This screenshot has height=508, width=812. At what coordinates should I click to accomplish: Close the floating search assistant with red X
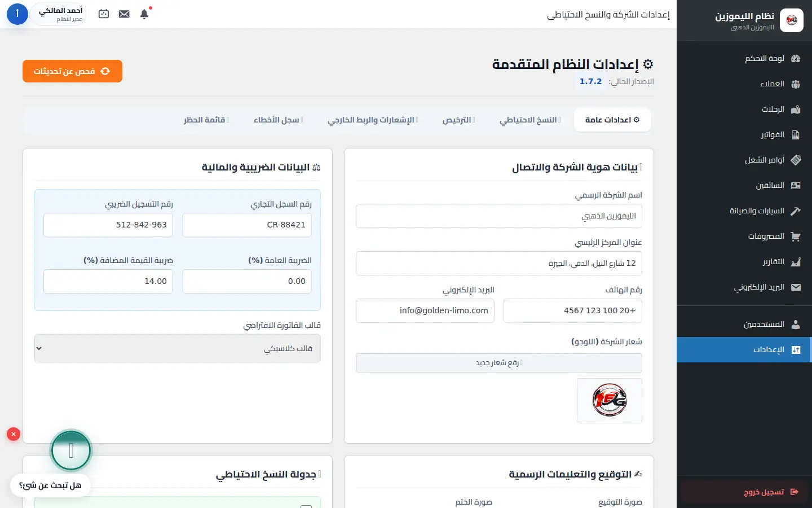(14, 434)
